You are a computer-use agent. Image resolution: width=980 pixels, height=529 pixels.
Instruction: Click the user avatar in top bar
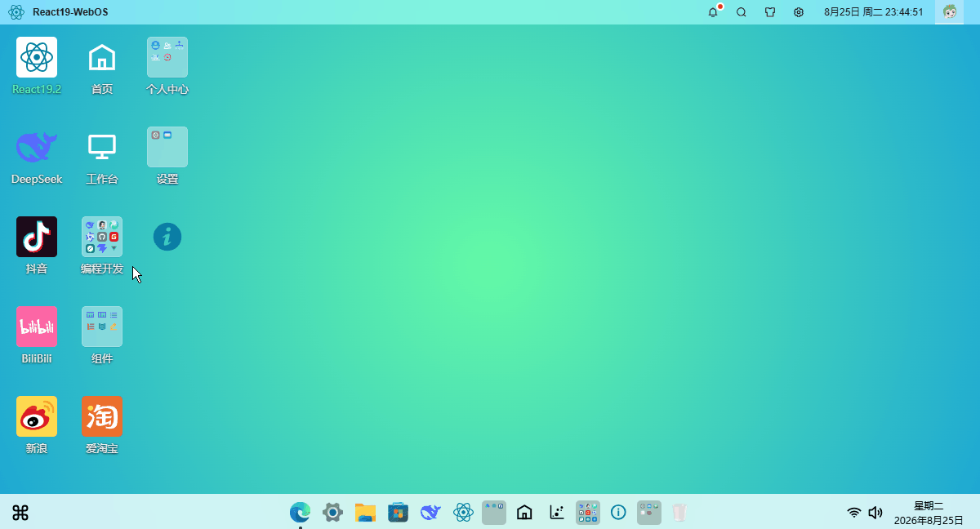(x=950, y=12)
